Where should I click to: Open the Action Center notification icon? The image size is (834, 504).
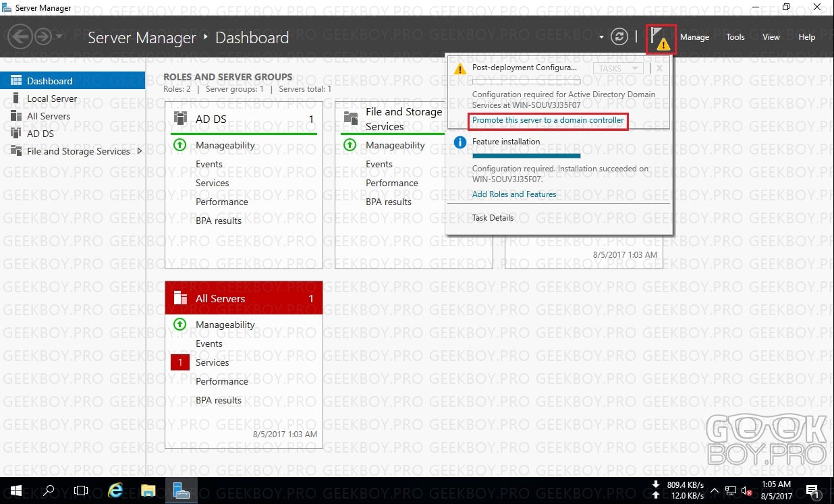pos(812,491)
